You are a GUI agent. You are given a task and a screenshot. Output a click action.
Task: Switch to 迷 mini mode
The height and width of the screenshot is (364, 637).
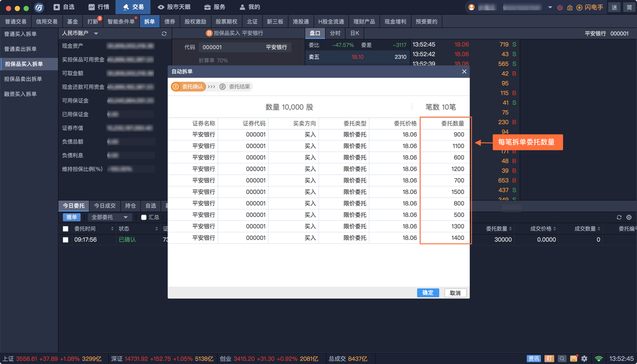click(x=614, y=8)
